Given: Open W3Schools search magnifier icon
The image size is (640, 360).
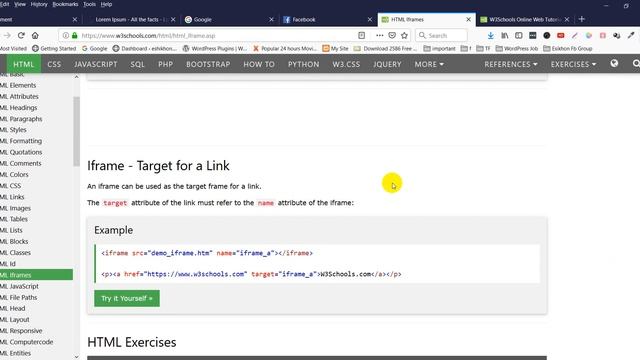Looking at the screenshot, I should tap(636, 64).
